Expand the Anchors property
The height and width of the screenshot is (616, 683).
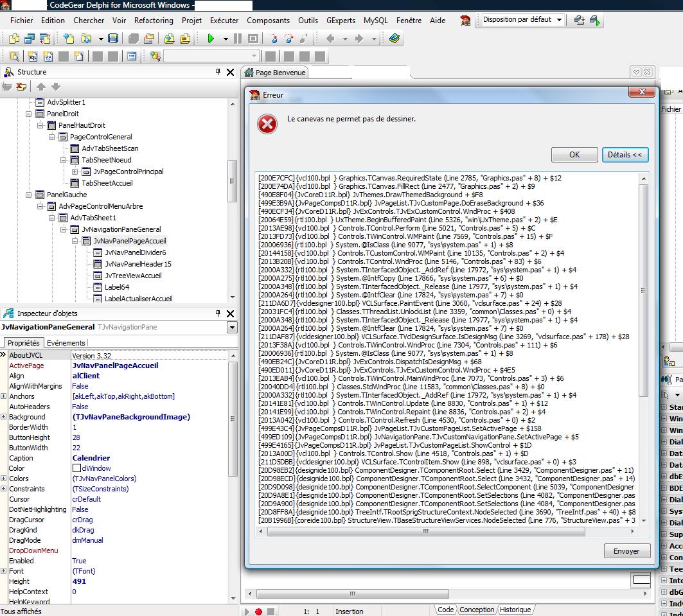tap(4, 396)
